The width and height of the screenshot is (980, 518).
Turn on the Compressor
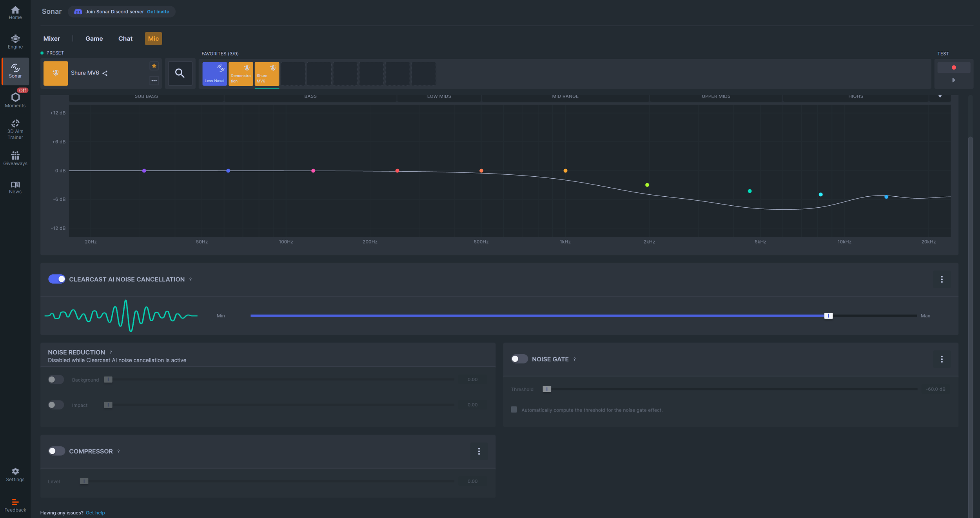tap(56, 451)
